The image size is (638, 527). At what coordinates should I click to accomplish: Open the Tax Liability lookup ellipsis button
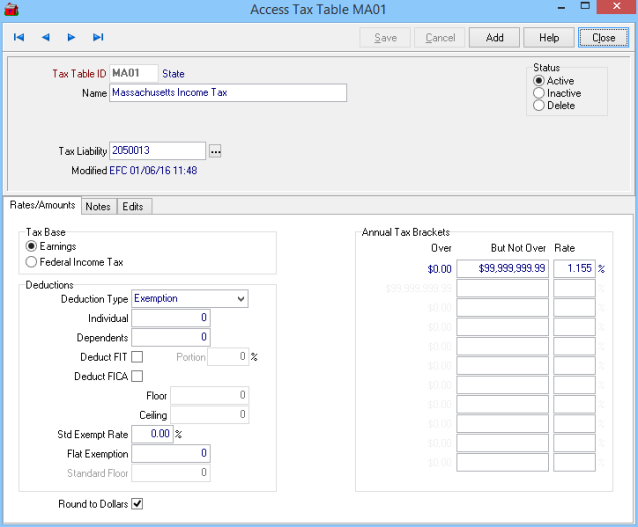[215, 151]
